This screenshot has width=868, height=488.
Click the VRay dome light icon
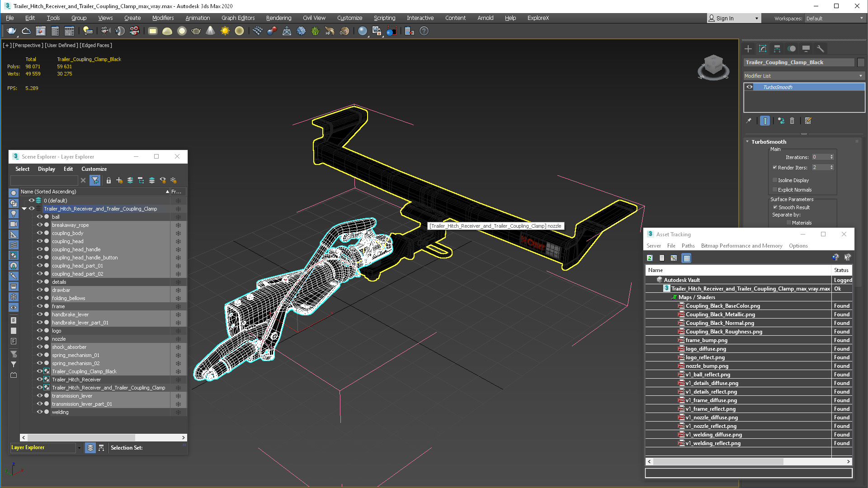pos(167,31)
